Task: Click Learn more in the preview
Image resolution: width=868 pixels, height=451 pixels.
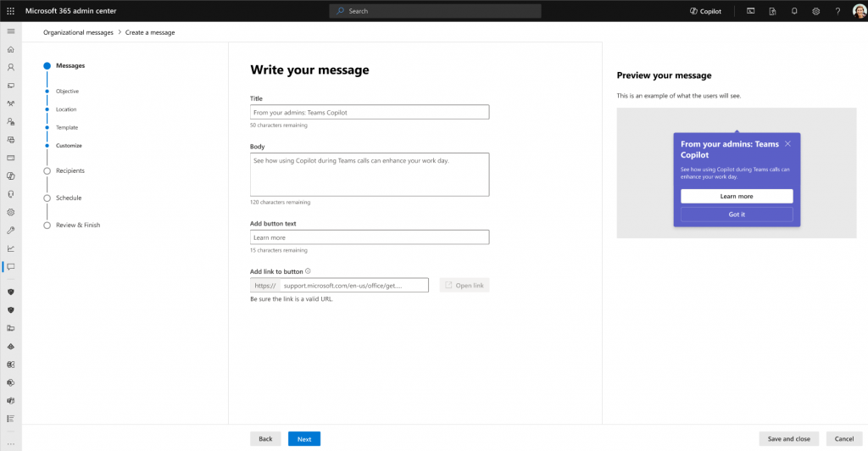Action: [x=737, y=197]
